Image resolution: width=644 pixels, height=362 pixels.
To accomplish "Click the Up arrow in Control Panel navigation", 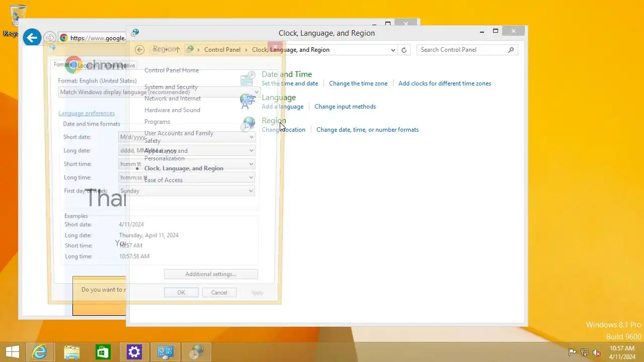I will tap(177, 49).
